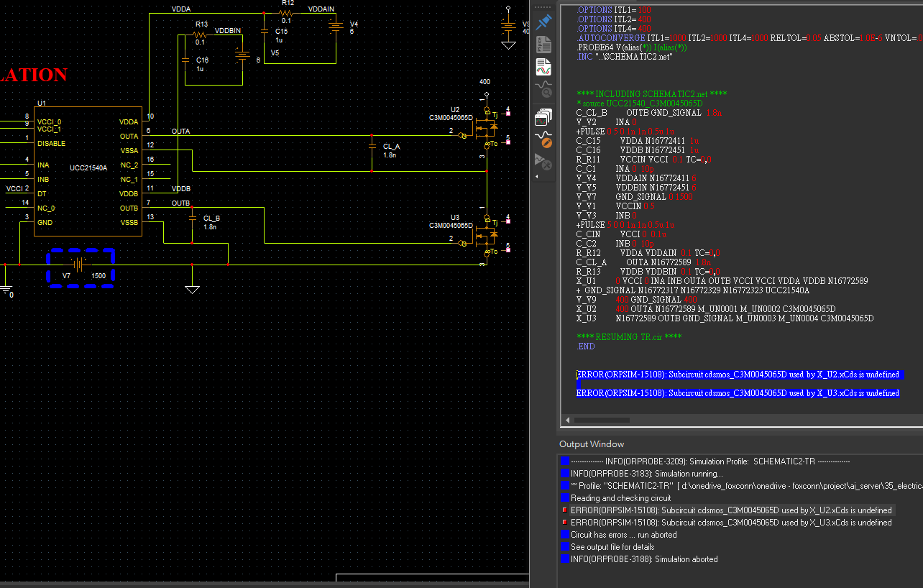Screen dimensions: 923x588
Task: Click INCLUDING SCHEMATIC2.net comment line
Action: pyautogui.click(x=652, y=94)
